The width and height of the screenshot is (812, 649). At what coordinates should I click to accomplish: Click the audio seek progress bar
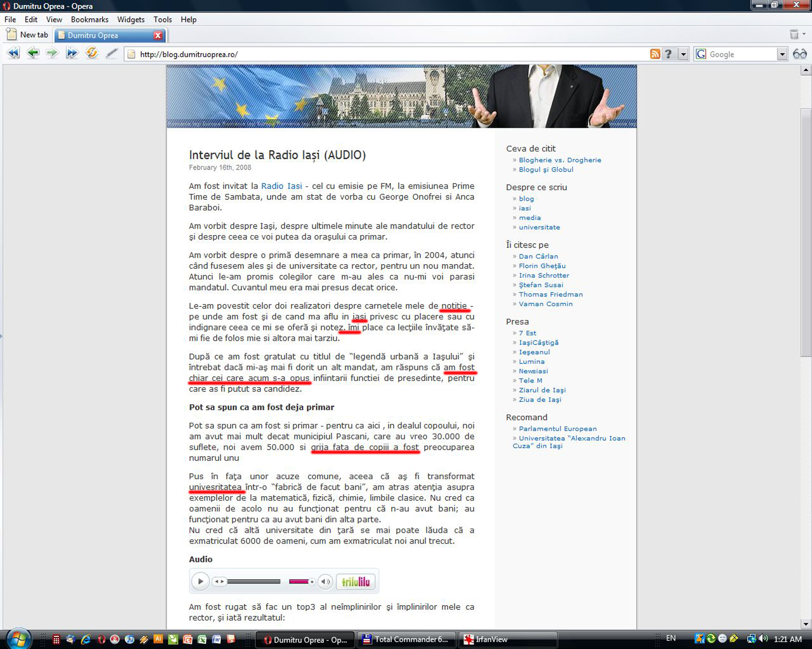pos(254,581)
